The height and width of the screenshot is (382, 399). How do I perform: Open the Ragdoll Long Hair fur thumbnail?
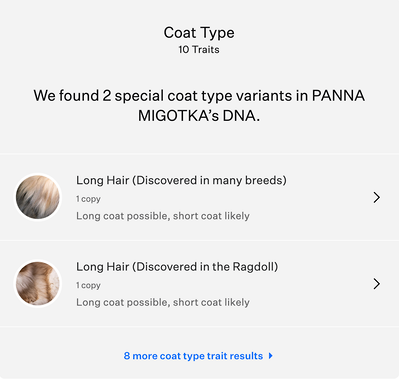click(x=38, y=284)
